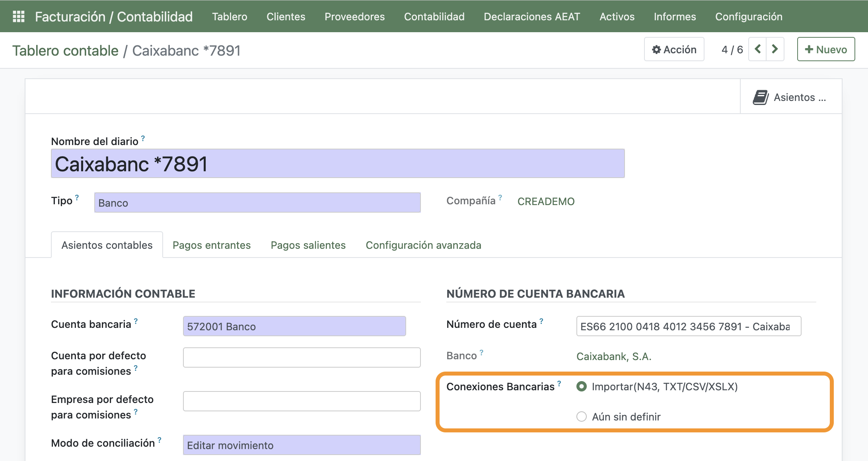
Task: Click the Nuevo button
Action: (826, 49)
